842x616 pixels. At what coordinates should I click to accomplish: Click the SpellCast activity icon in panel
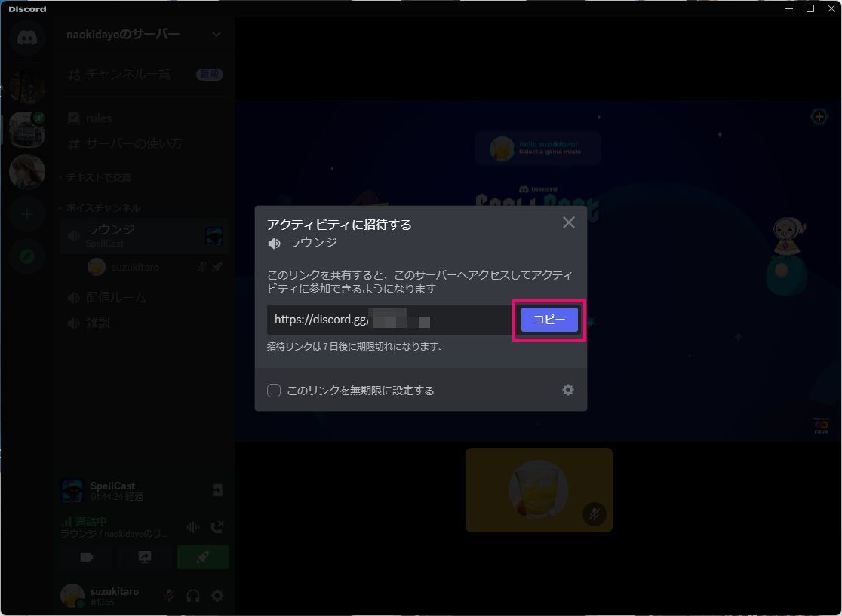click(72, 490)
